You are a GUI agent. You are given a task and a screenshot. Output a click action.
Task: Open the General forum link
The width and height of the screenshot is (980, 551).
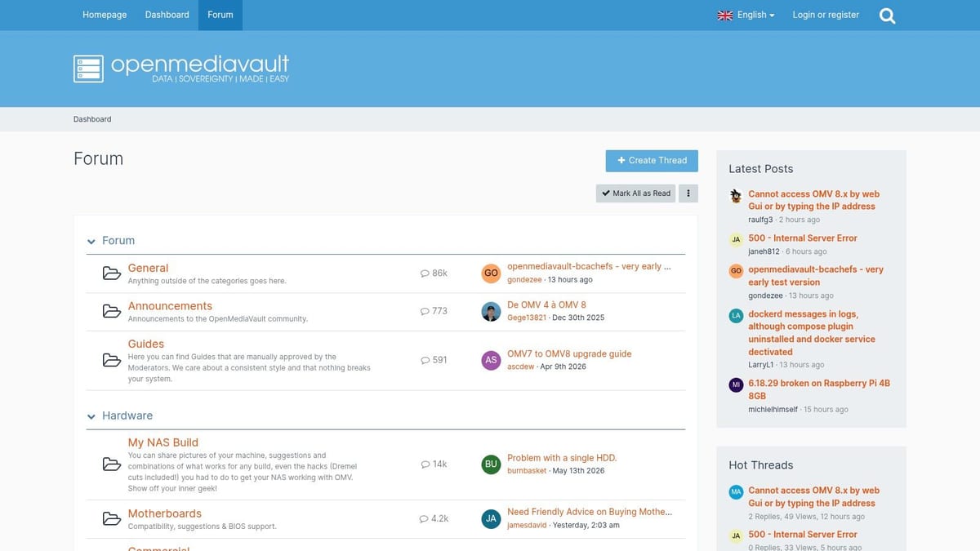pos(148,268)
